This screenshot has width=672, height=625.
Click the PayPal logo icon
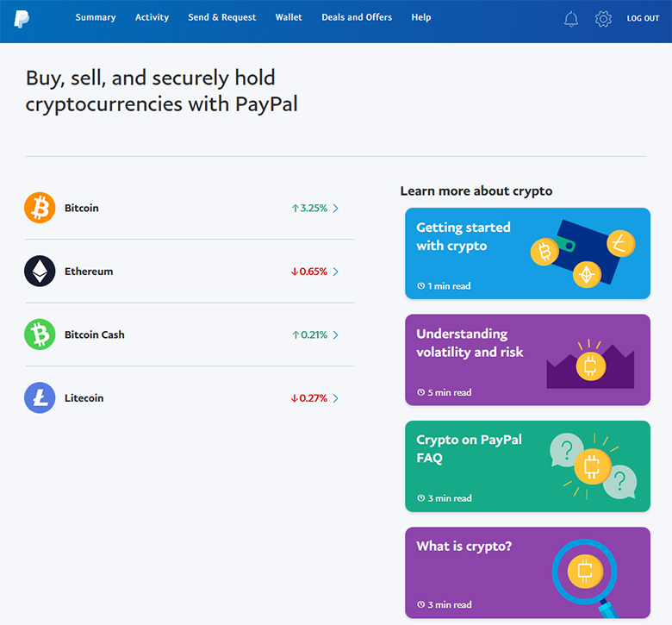[22, 18]
